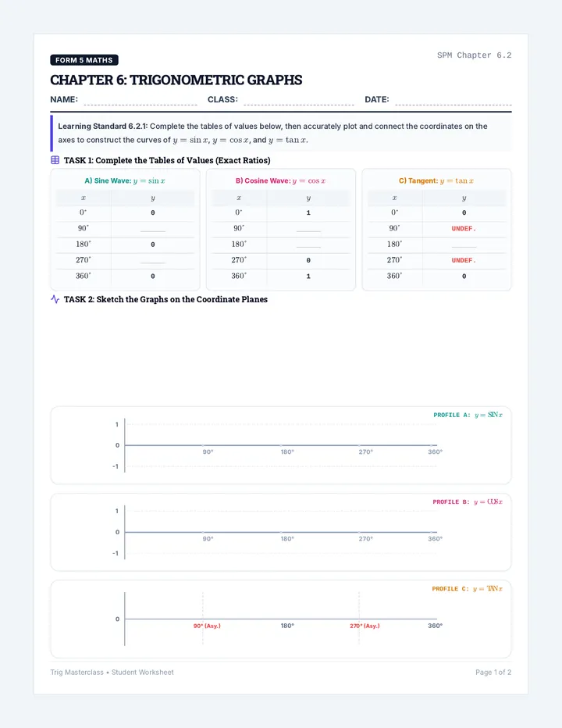Screen dimensions: 562x728
Task: Click the waveform icon beside TASK 2
Action: coord(55,299)
